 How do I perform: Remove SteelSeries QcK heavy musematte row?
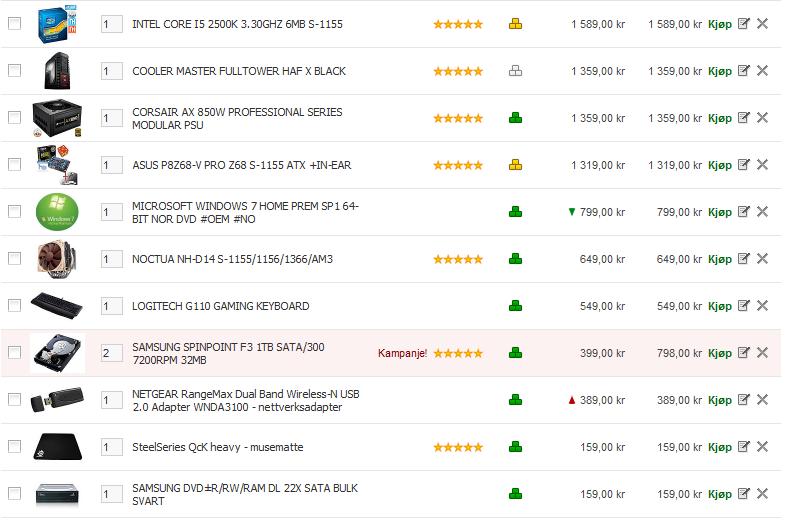point(762,447)
